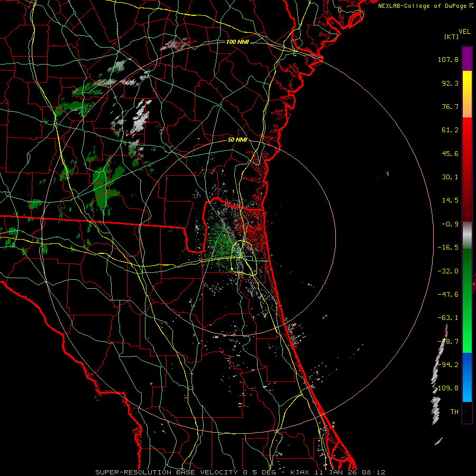Click the 08:12 timestamp in footer
The image size is (476, 476).
374,472
